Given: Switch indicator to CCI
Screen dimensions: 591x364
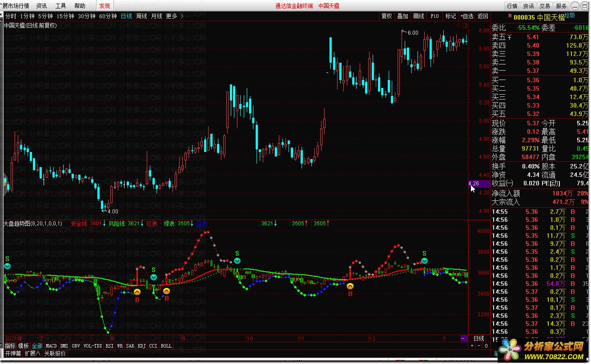Looking at the screenshot, I should point(153,346).
